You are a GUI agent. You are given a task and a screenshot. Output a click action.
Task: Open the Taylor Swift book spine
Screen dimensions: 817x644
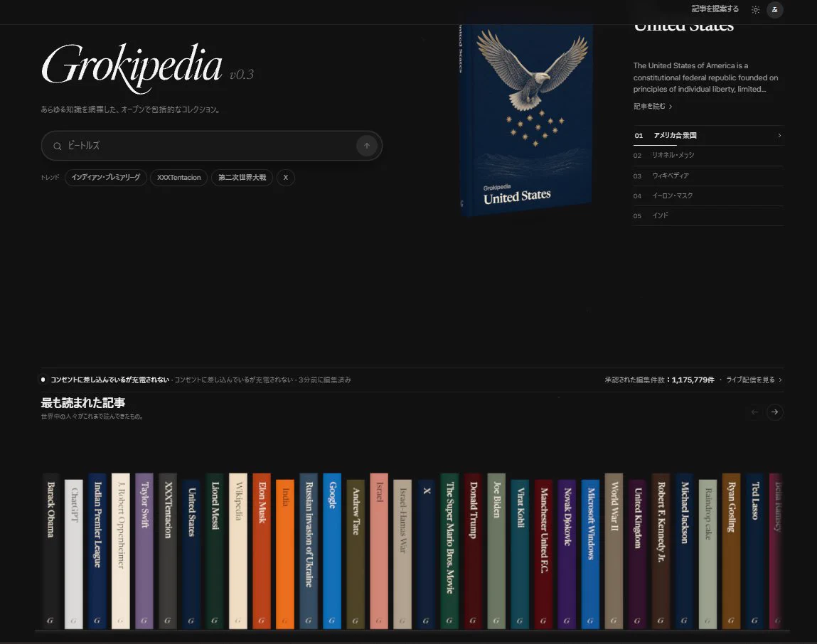click(144, 551)
